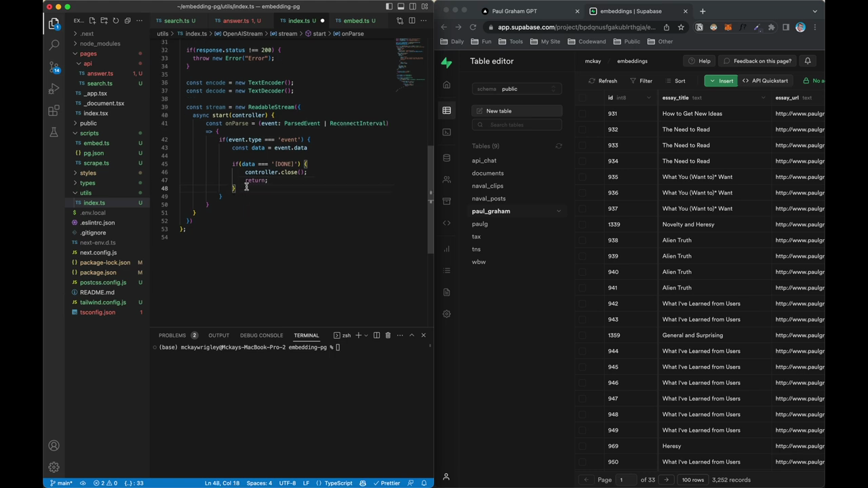Screen dimensions: 868x488
Task: Refresh the Supabase tables list icon
Action: [x=559, y=146]
